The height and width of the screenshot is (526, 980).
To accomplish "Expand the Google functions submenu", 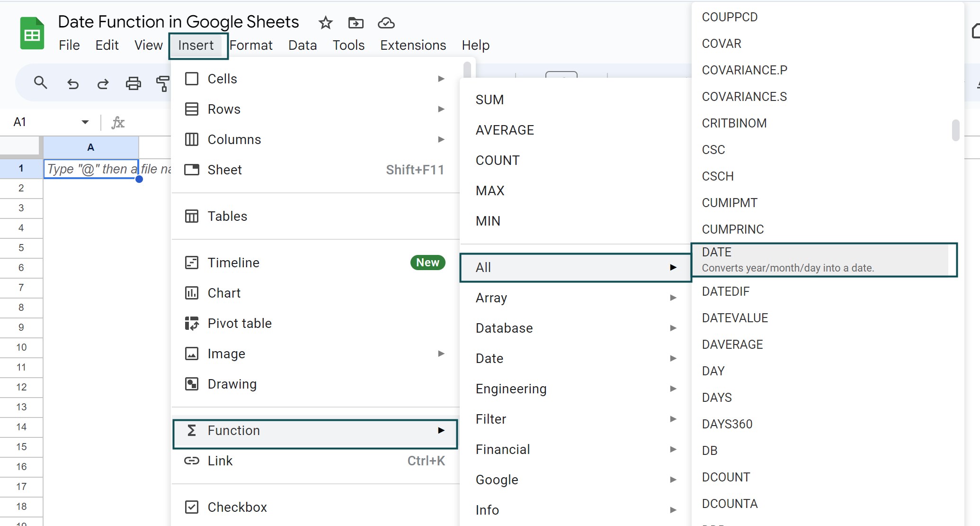I will (576, 480).
